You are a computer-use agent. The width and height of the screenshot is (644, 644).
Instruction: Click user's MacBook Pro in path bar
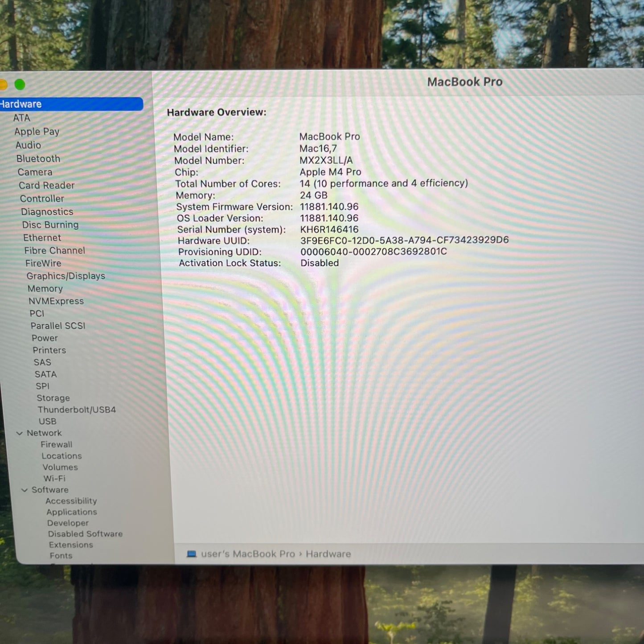248,554
